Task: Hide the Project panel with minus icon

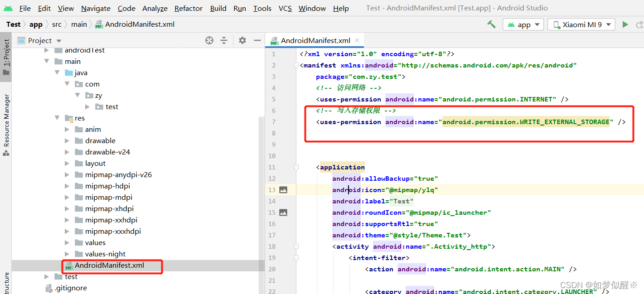Action: pos(257,40)
